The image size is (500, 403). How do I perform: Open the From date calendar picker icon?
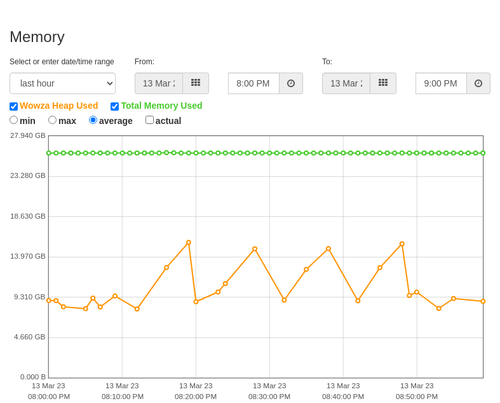(x=196, y=83)
